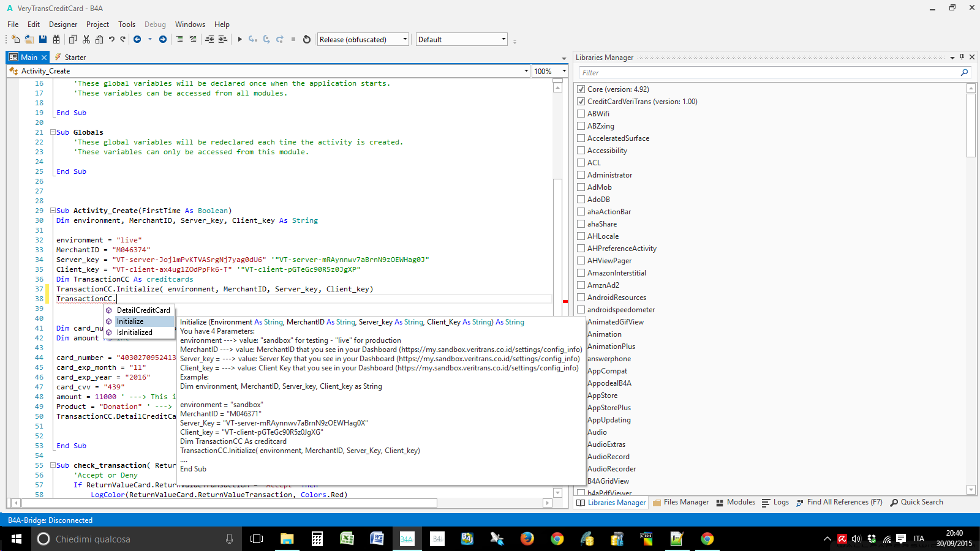
Task: Open File Explorer from the taskbar
Action: pos(287,539)
